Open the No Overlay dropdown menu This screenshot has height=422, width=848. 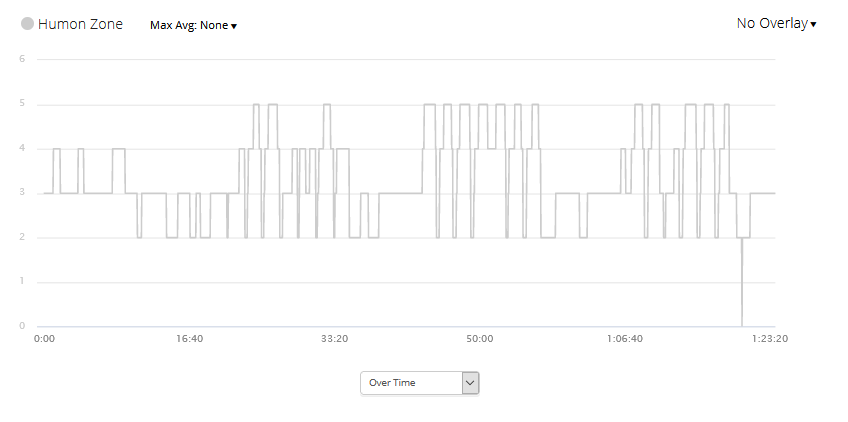[x=776, y=24]
